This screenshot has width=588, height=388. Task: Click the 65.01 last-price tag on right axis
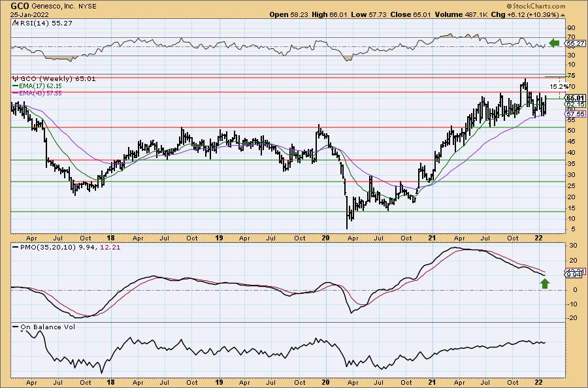(576, 98)
